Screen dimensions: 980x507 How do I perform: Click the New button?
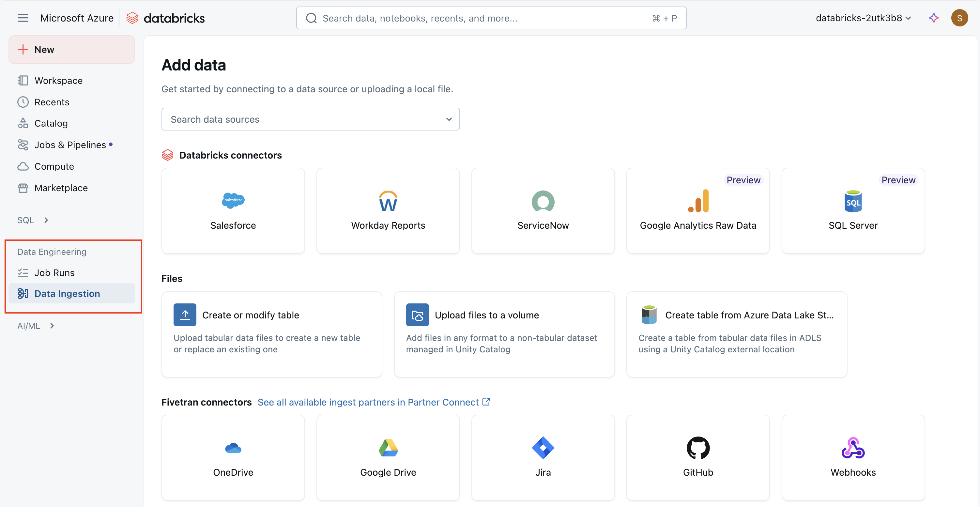tap(71, 50)
